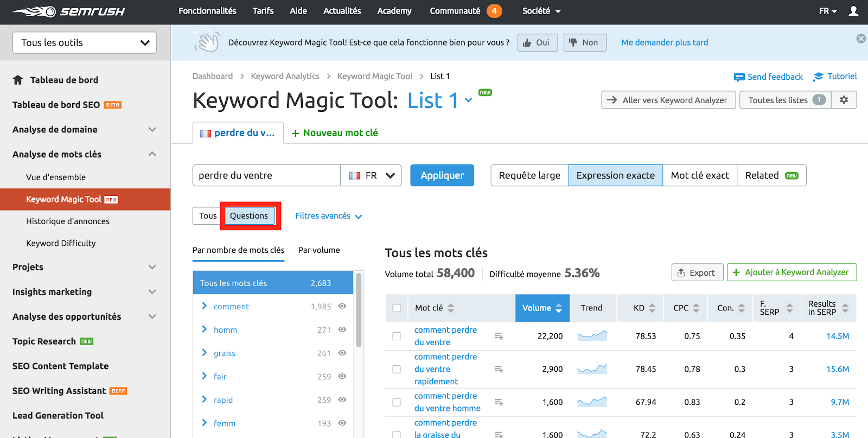Open the List 1 dropdown chevron

468,100
